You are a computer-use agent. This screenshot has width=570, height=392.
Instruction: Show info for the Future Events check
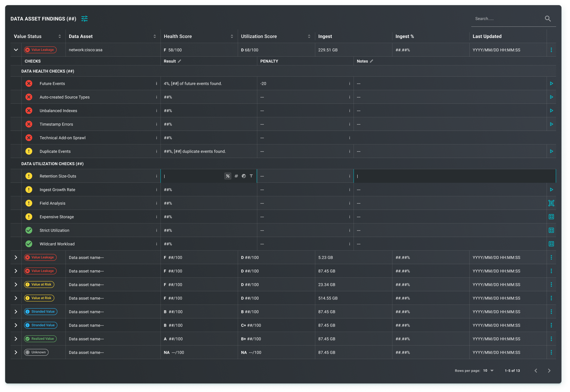(156, 83)
